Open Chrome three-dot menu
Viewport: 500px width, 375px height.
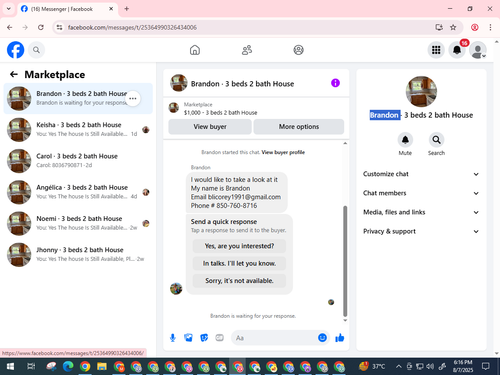coord(490,27)
